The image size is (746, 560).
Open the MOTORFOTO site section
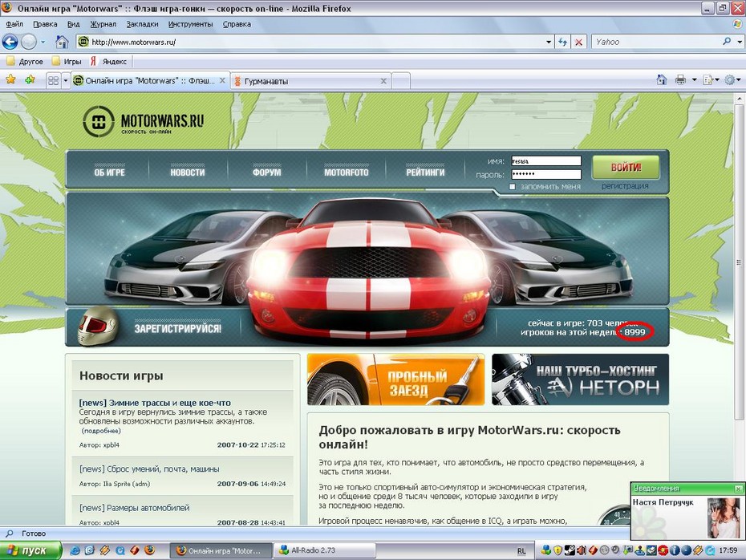347,172
